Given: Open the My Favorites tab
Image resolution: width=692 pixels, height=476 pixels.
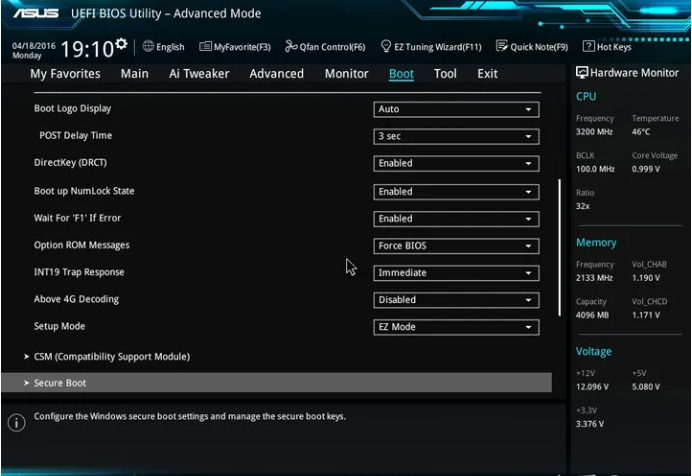Looking at the screenshot, I should [65, 74].
